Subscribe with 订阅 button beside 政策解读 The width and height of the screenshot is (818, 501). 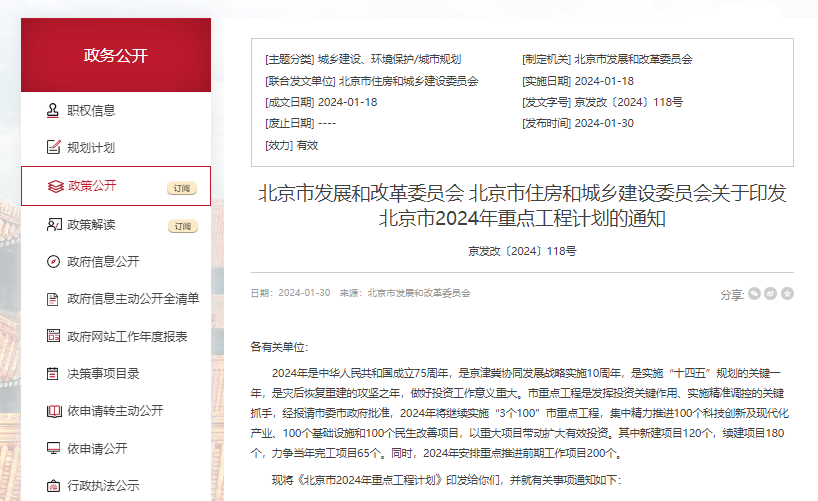pyautogui.click(x=183, y=226)
